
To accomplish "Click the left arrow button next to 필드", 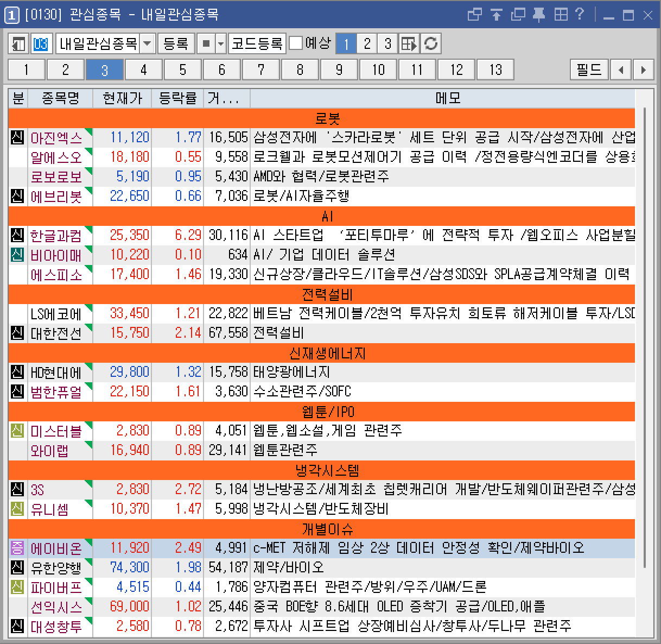I will coord(621,70).
